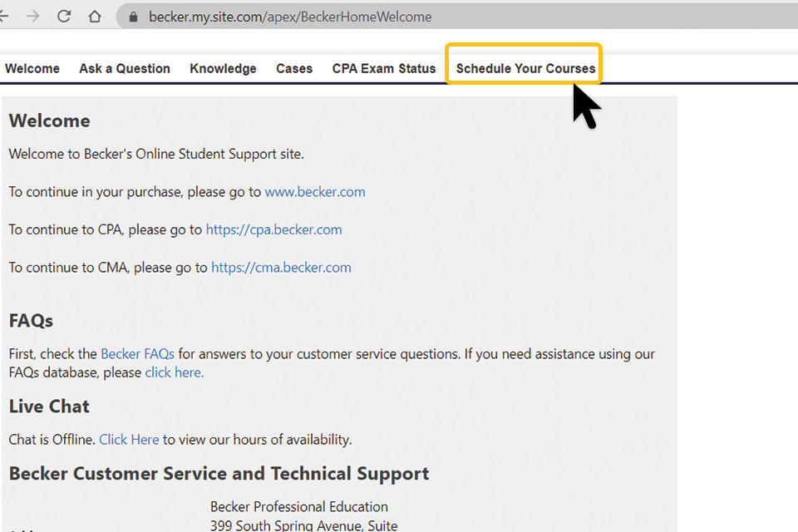The width and height of the screenshot is (798, 532).
Task: Open the CPA Exam Status tab
Action: point(384,69)
